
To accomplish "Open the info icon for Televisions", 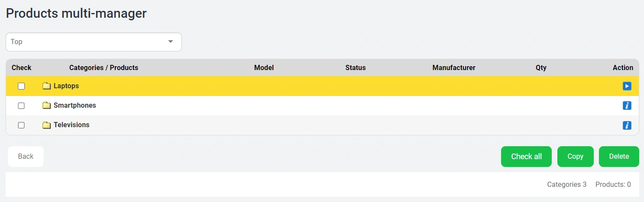I will click(627, 125).
